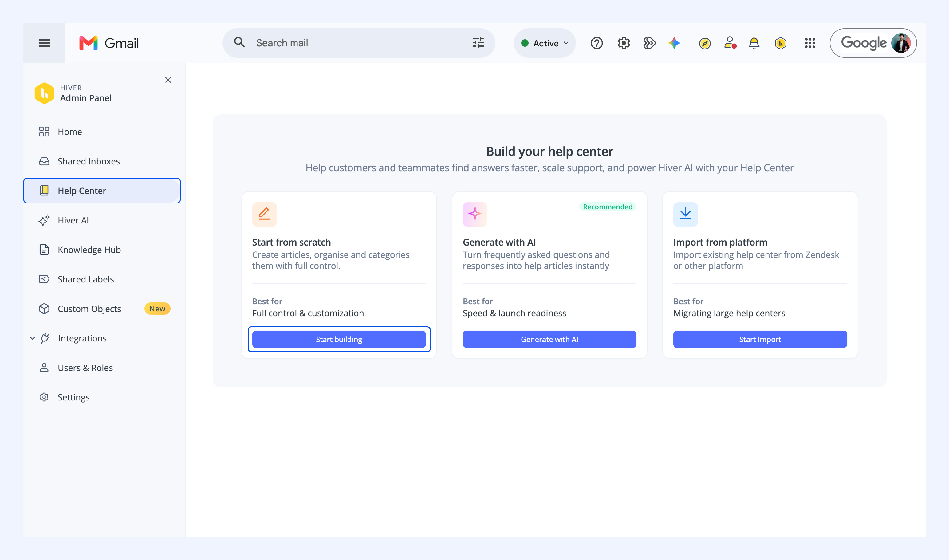This screenshot has height=560, width=949.
Task: Click the sparkle icon on Generate with AI card
Action: pos(475,214)
